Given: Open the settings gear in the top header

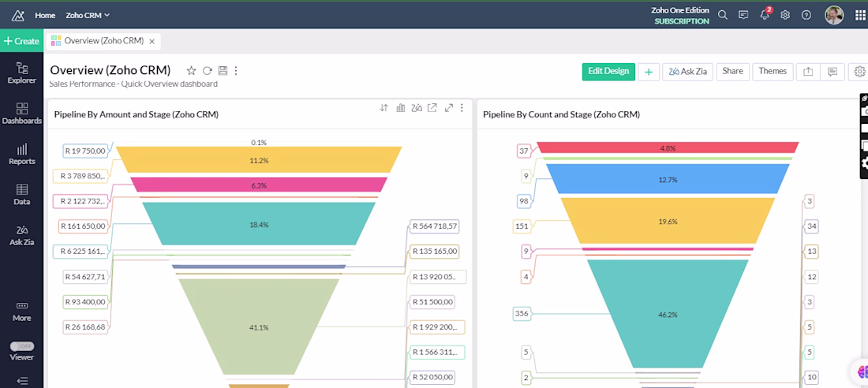Looking at the screenshot, I should point(785,15).
